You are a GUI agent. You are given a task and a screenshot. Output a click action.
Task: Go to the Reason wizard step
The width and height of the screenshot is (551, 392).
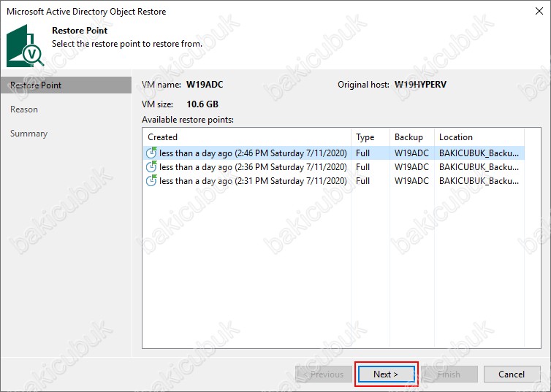[x=24, y=109]
